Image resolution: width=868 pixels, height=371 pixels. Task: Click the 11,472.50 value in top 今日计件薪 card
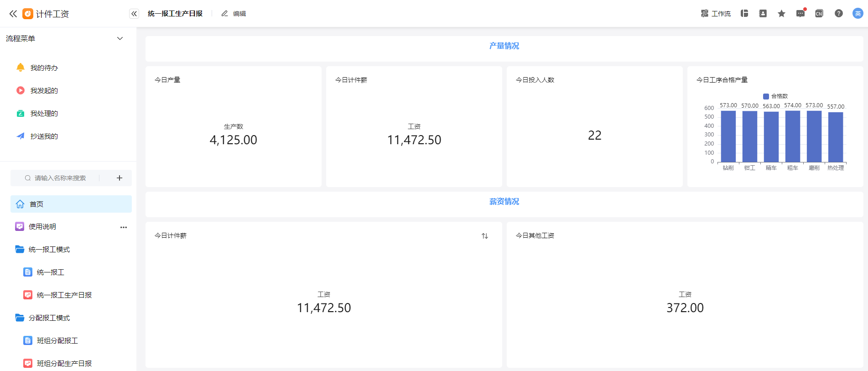click(x=414, y=140)
